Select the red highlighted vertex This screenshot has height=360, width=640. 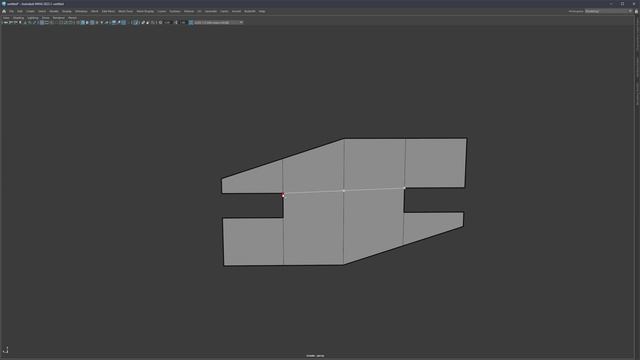[283, 196]
